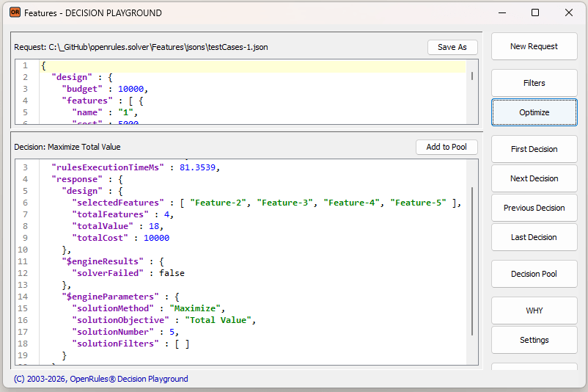The height and width of the screenshot is (392, 588).
Task: Add current decision to pool
Action: (446, 147)
